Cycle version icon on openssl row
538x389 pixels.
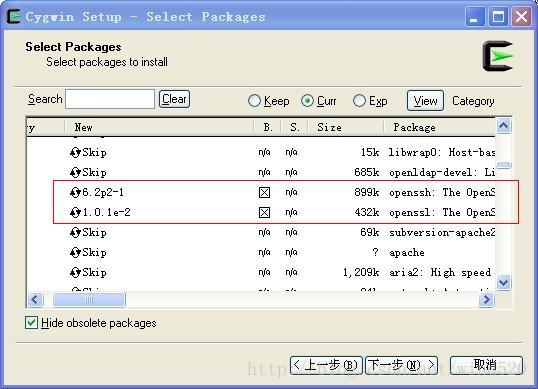pyautogui.click(x=75, y=212)
